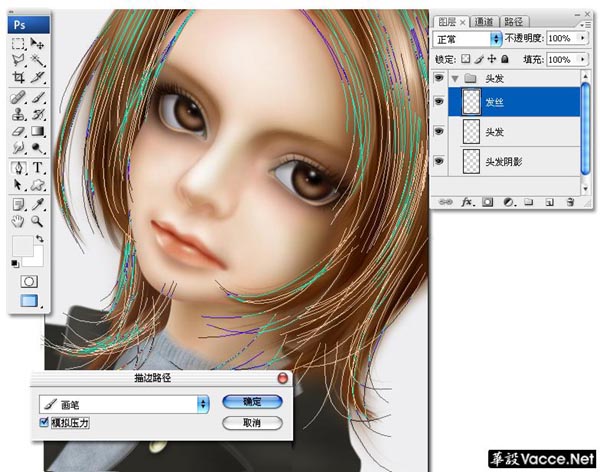Switch to the 路径 tab
600x472 pixels.
[514, 22]
